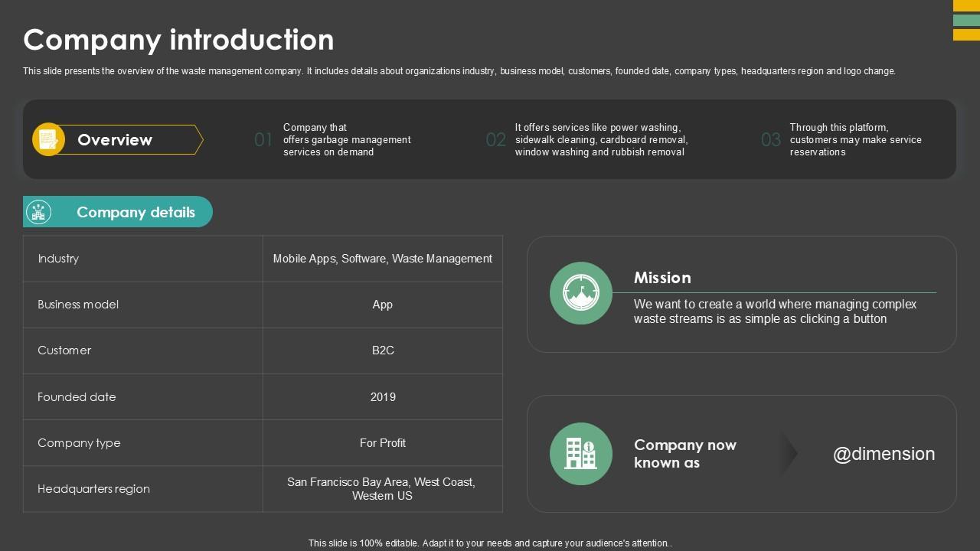980x551 pixels.
Task: Click the @dimension company name text
Action: (884, 454)
